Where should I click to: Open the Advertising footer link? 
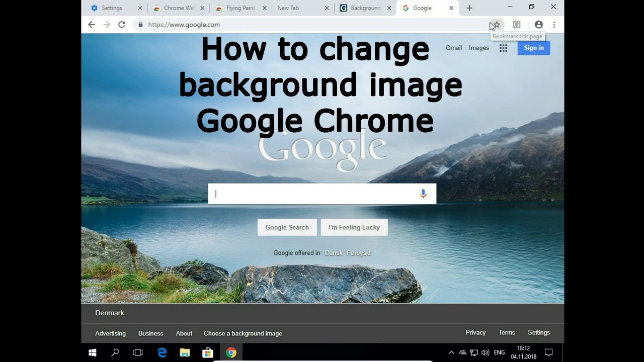pyautogui.click(x=111, y=333)
